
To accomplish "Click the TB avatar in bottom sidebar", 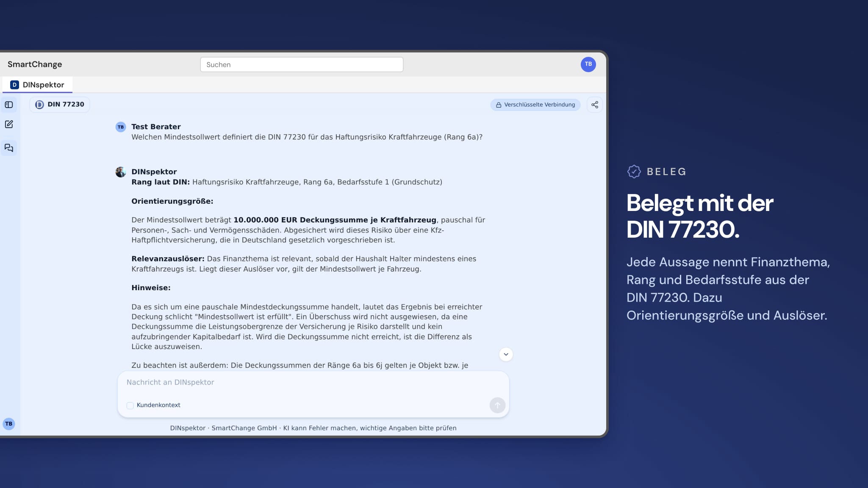I will point(9,424).
